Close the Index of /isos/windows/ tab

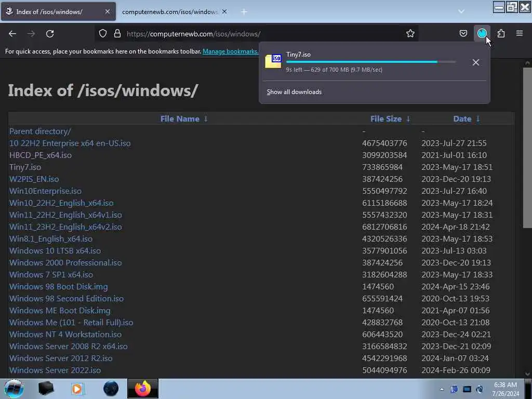tap(108, 11)
